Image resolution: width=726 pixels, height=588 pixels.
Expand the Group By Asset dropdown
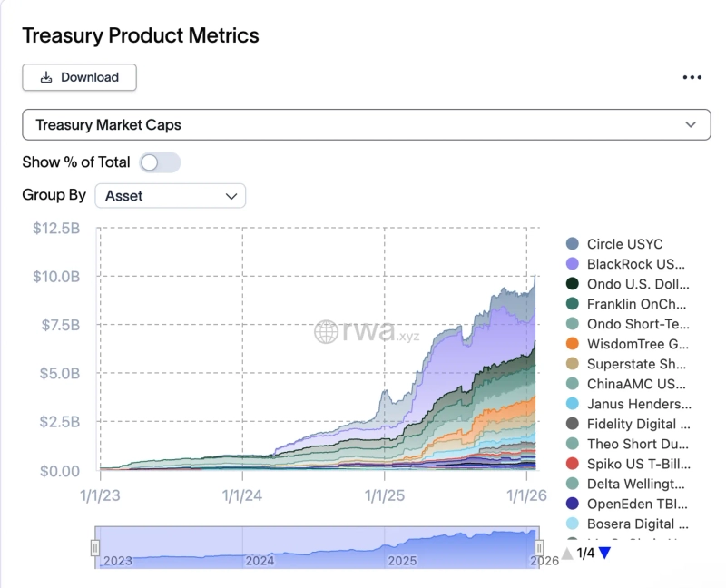point(170,195)
